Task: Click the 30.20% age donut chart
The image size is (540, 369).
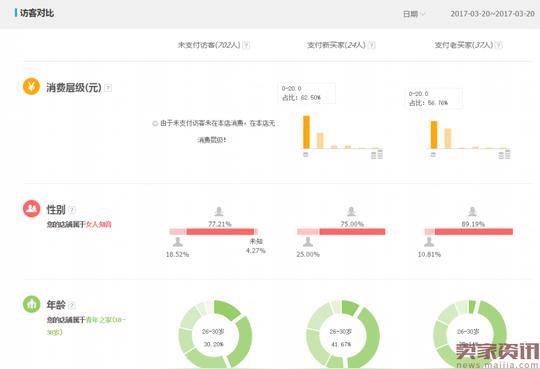Action: [215, 334]
